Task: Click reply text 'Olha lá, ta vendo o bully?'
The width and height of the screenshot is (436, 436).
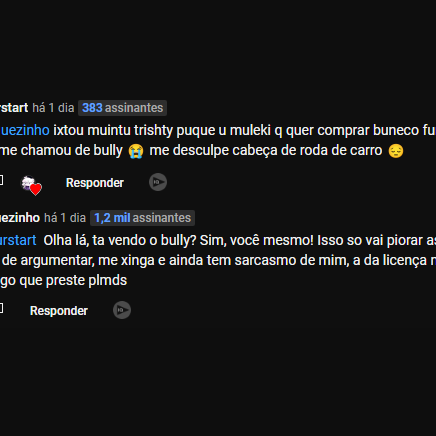Action: (120, 240)
